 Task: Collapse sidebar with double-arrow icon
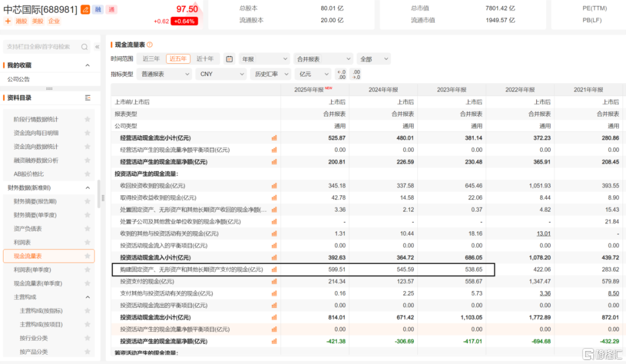pos(97,47)
